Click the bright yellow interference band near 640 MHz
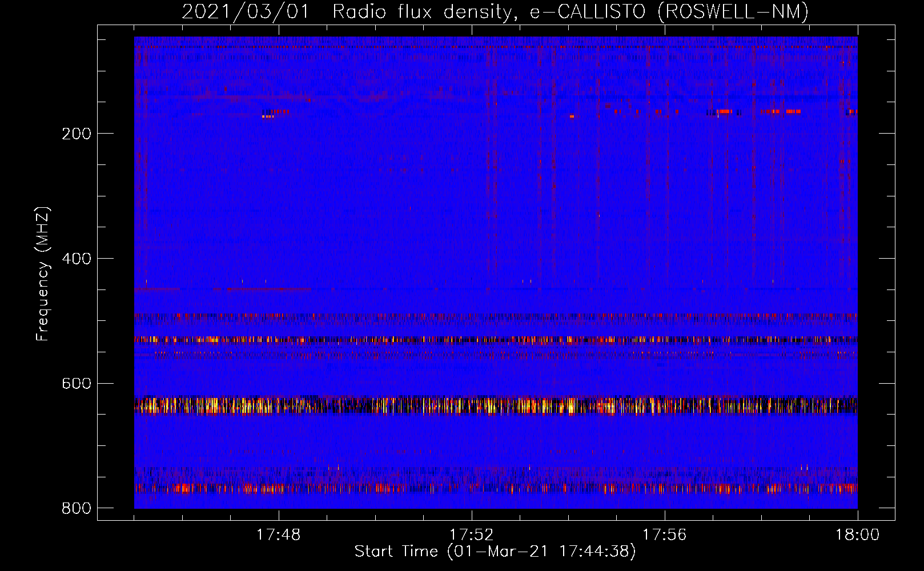 click(x=496, y=405)
